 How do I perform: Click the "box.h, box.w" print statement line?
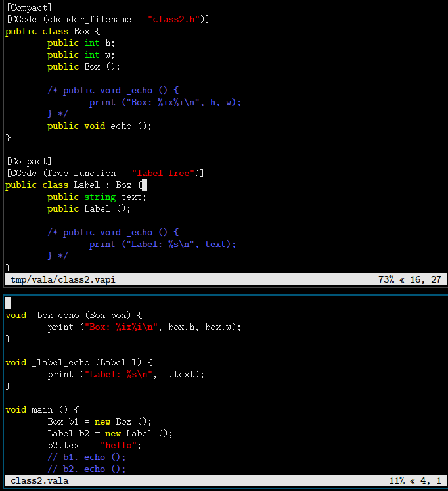[x=145, y=327]
